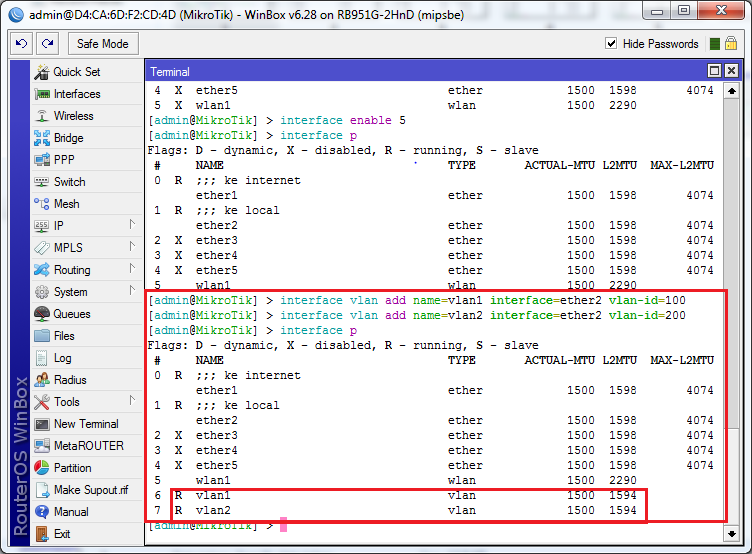752x554 pixels.
Task: Expand the MPLS submenu arrow
Action: tap(132, 246)
